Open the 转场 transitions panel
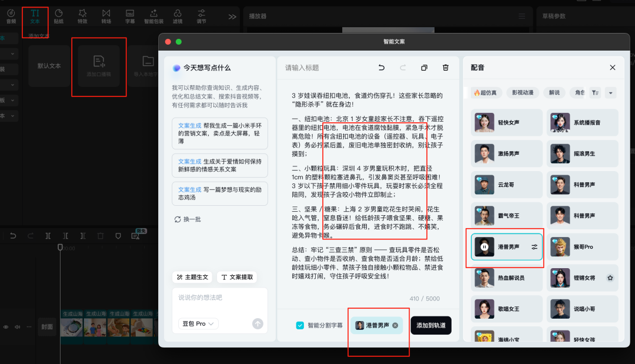This screenshot has width=635, height=364. [x=106, y=16]
